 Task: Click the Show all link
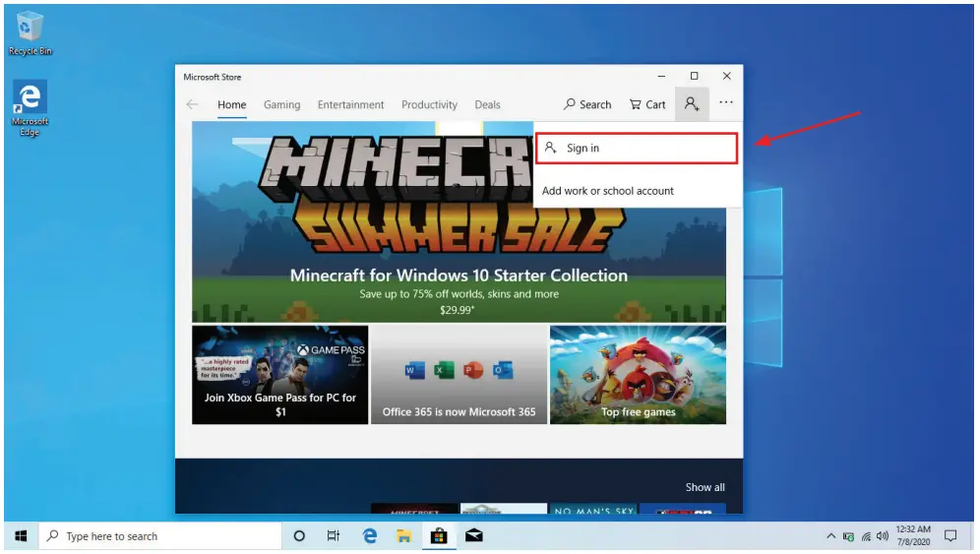click(704, 487)
